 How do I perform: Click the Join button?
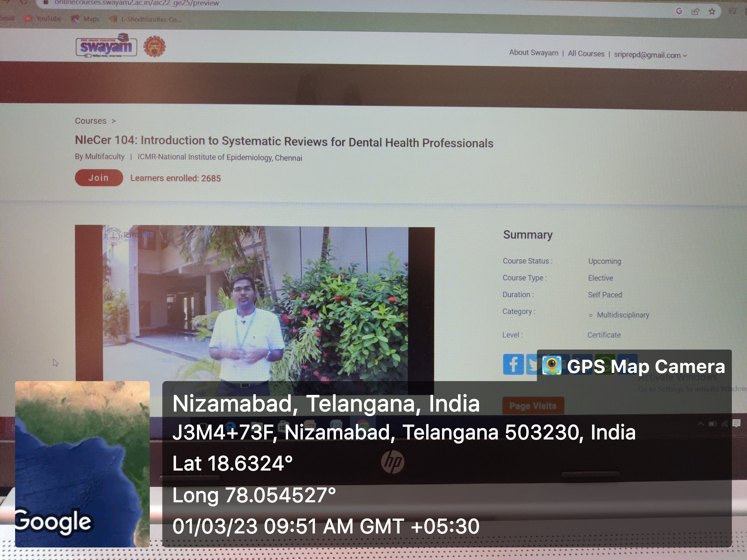99,178
